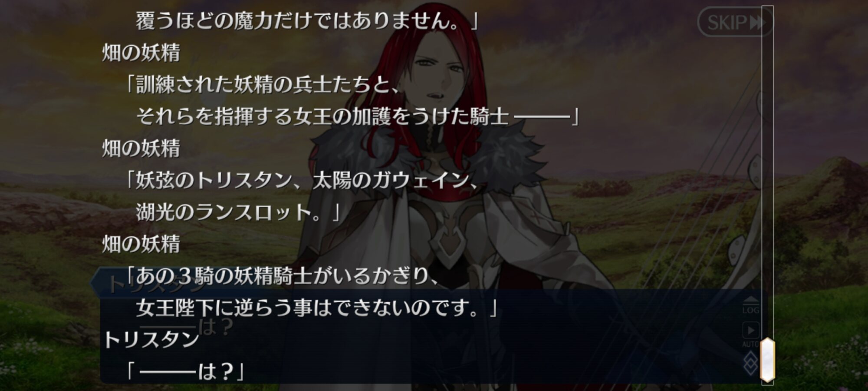This screenshot has height=391, width=868.
Task: Select the log line それらを指揮する女王の加護をうけた騎士
Action: coord(358,116)
